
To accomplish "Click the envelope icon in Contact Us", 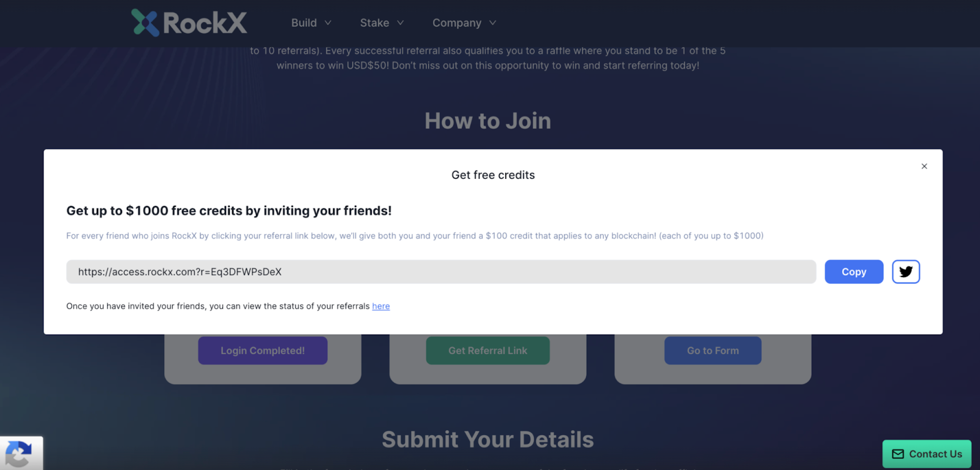I will coord(897,454).
